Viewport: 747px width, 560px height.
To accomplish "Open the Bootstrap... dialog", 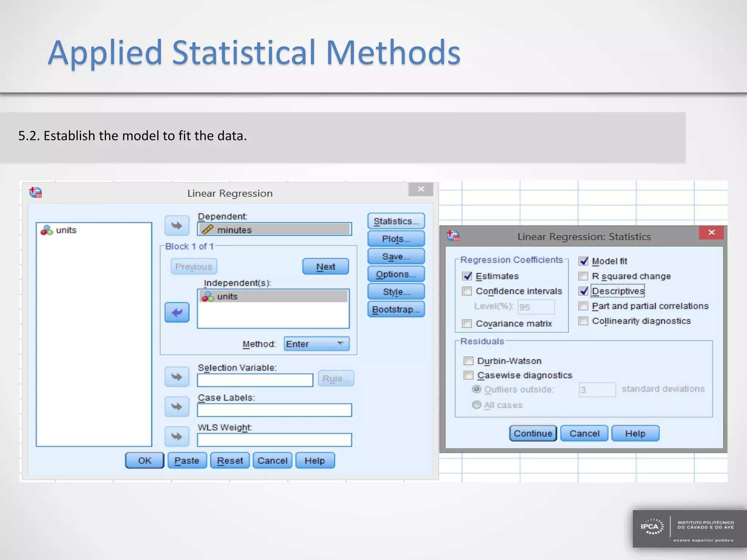I will pos(396,309).
